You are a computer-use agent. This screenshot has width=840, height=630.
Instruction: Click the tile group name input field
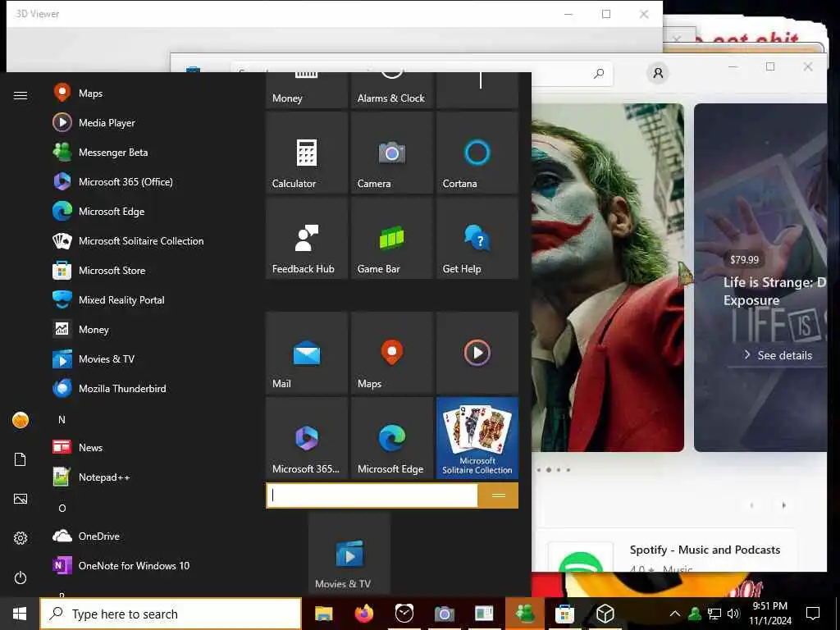(372, 495)
